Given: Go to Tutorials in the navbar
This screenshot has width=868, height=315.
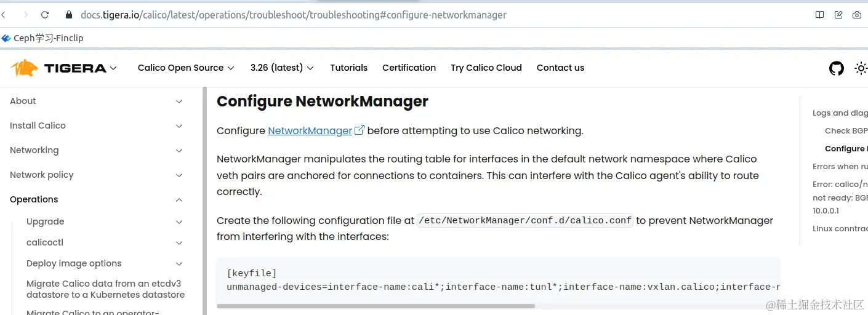Looking at the screenshot, I should coord(348,68).
